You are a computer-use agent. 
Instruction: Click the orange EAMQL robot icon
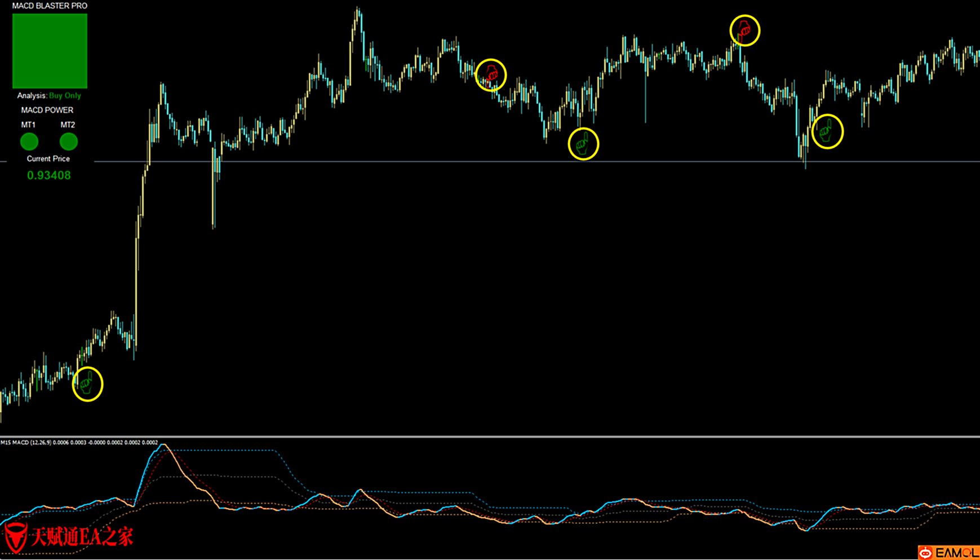point(925,553)
